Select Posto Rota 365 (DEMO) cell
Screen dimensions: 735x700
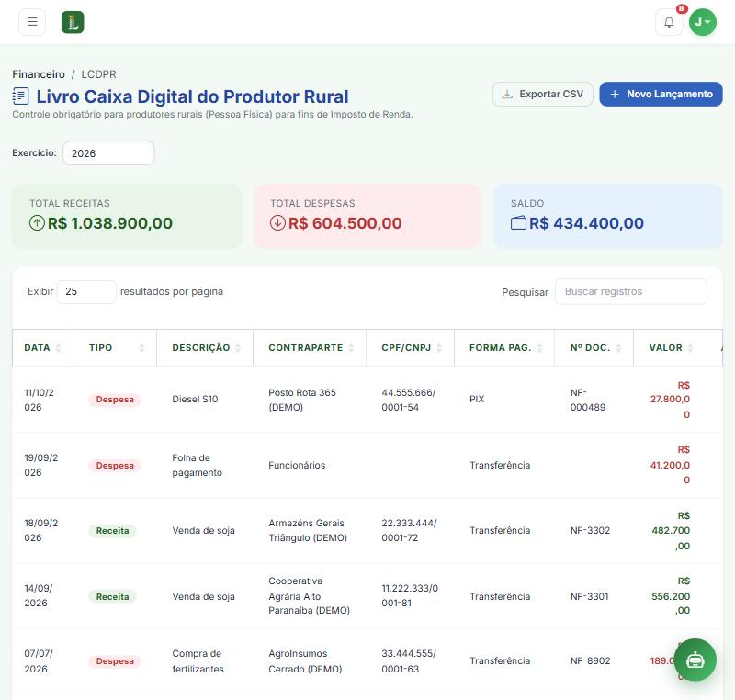[302, 400]
